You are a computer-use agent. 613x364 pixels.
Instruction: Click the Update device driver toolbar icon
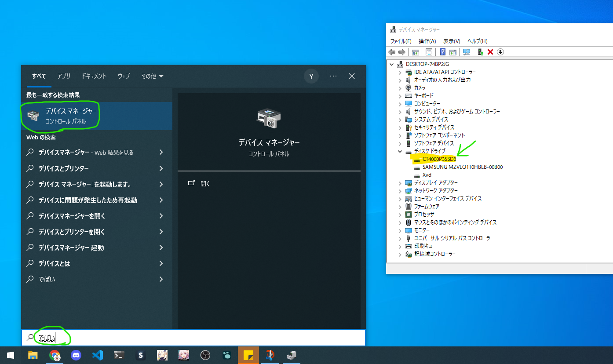coord(480,52)
